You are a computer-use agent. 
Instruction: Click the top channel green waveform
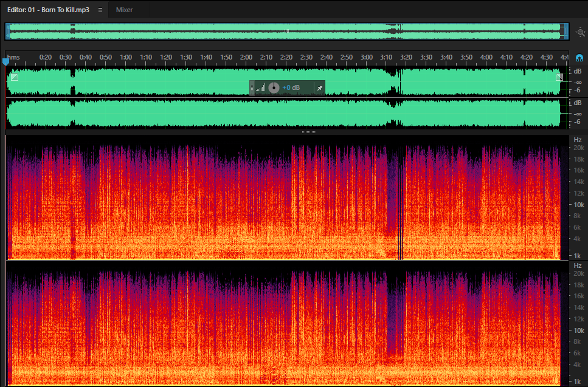[283, 81]
